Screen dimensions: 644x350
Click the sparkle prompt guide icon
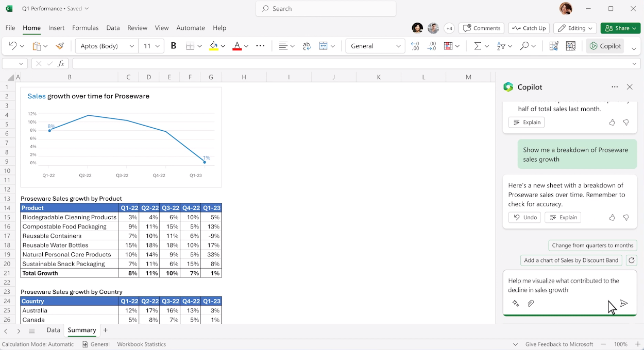516,304
